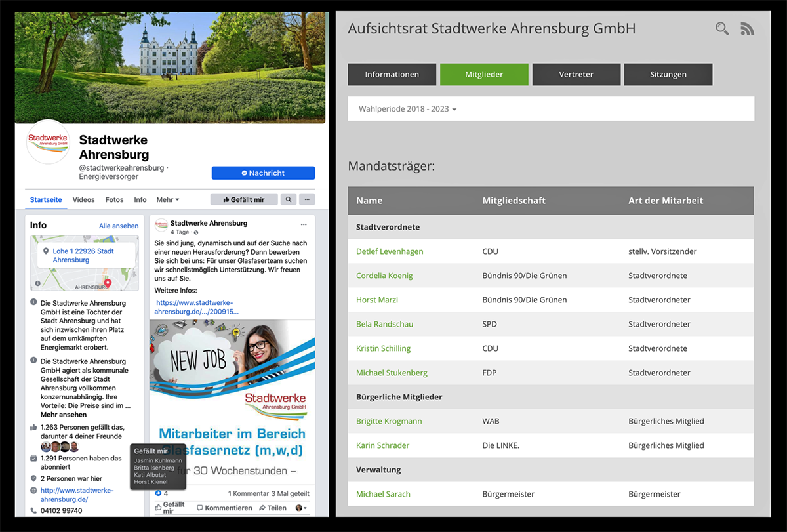The height and width of the screenshot is (532, 787).
Task: Open Kristin Schilling member link
Action: pyautogui.click(x=383, y=348)
